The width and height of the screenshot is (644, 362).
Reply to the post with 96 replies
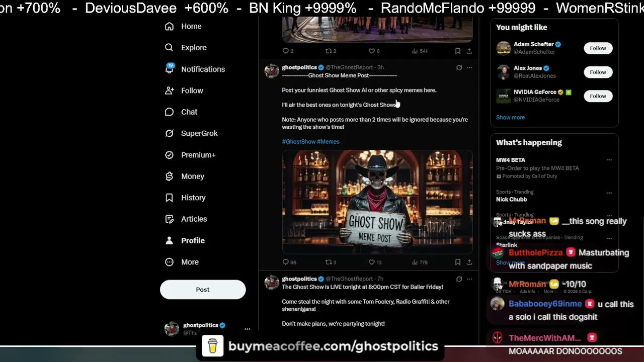(x=289, y=262)
